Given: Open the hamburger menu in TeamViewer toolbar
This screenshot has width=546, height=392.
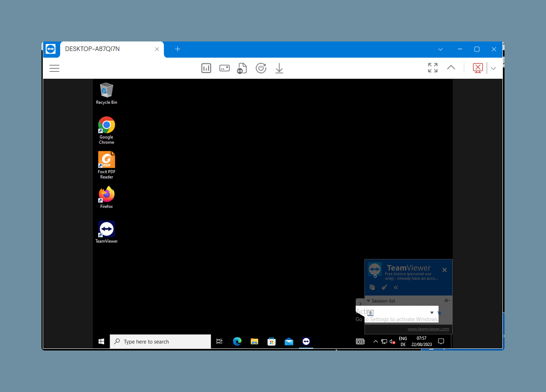Looking at the screenshot, I should click(54, 68).
